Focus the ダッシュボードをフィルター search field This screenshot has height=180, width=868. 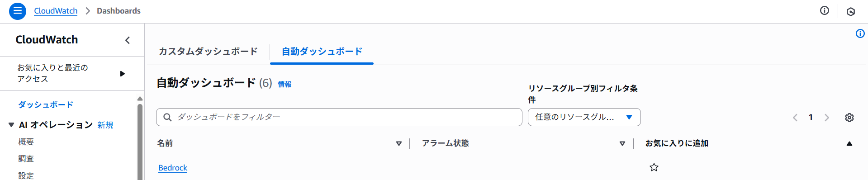click(339, 117)
